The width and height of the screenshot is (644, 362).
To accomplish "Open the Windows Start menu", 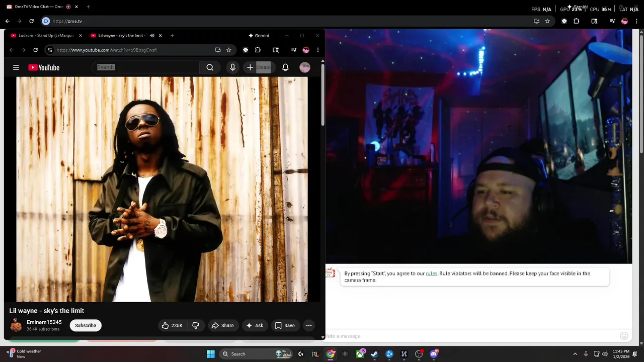I will pyautogui.click(x=211, y=354).
